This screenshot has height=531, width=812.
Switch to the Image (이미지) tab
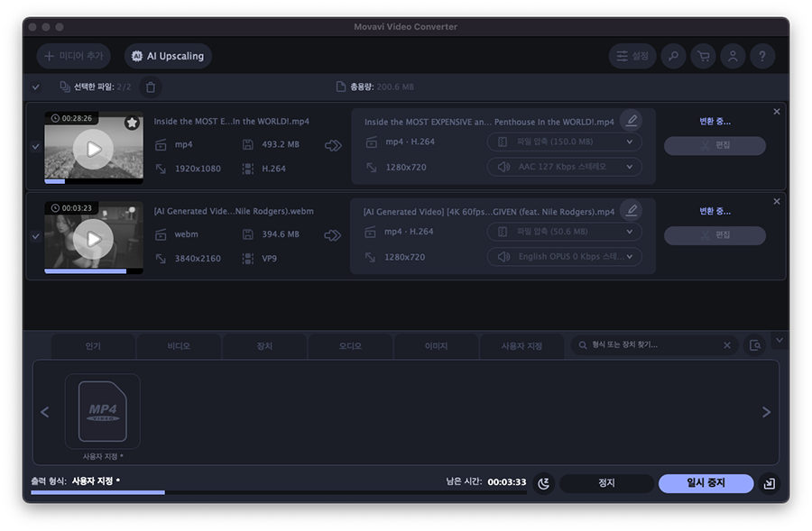436,346
